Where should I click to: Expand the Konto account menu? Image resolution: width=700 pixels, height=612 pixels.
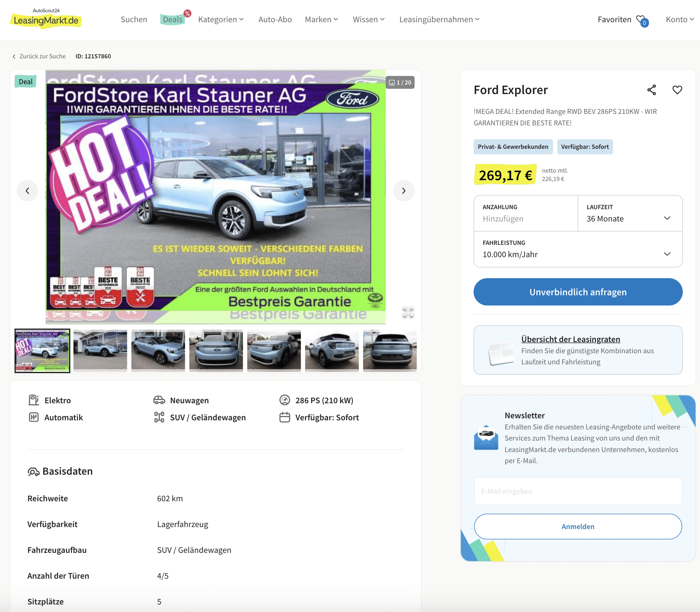click(x=680, y=19)
